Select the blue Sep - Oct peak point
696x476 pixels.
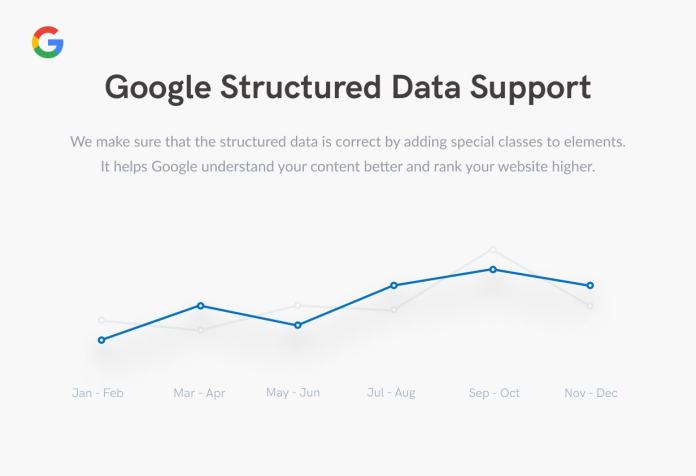point(493,270)
